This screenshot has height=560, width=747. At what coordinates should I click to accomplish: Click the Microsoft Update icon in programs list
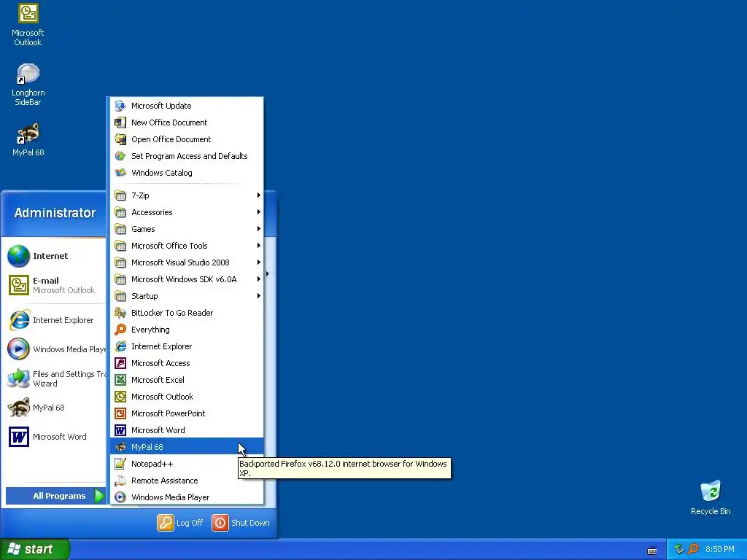point(120,106)
